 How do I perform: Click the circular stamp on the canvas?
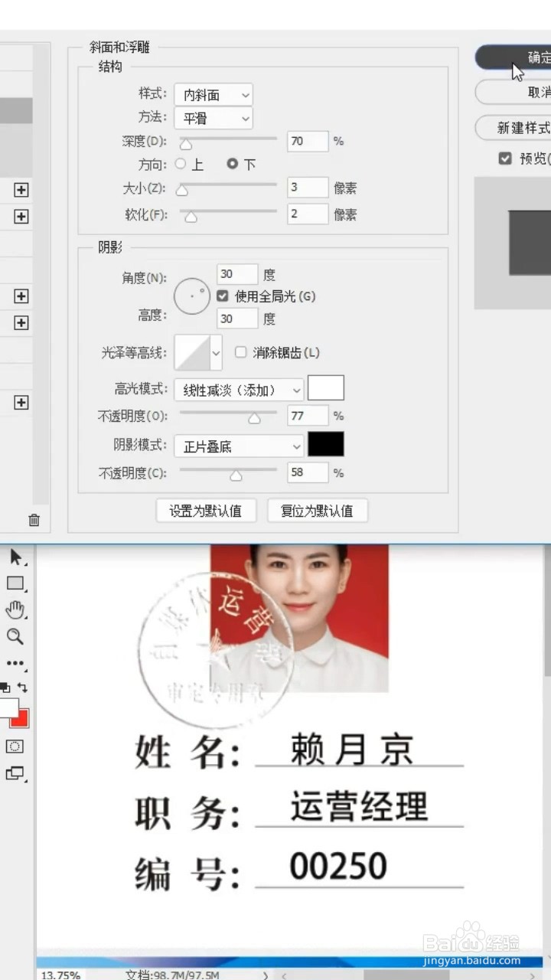click(x=216, y=650)
